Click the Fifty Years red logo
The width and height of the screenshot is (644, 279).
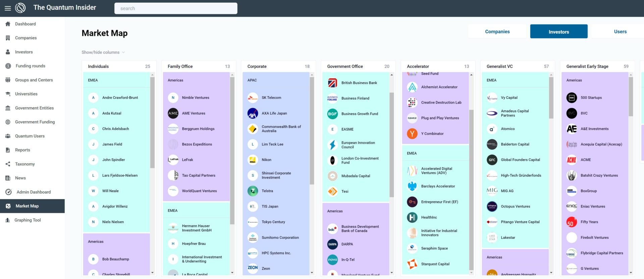(572, 222)
